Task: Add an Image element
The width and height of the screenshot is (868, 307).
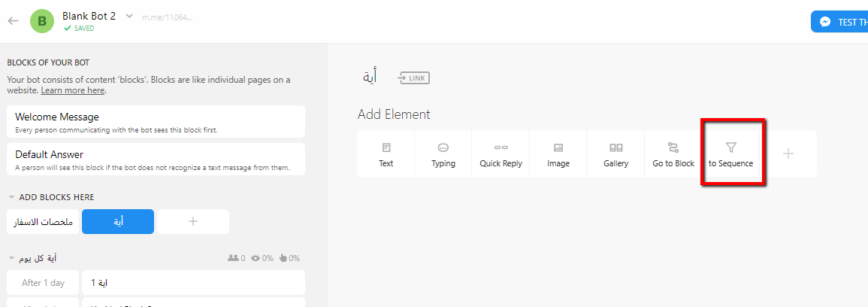Action: click(558, 153)
